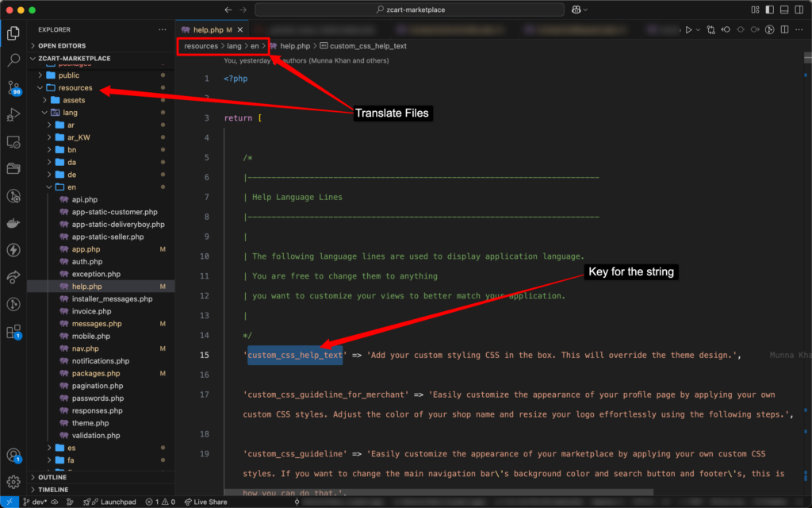
Task: Select the help.php editor tab
Action: [x=208, y=29]
